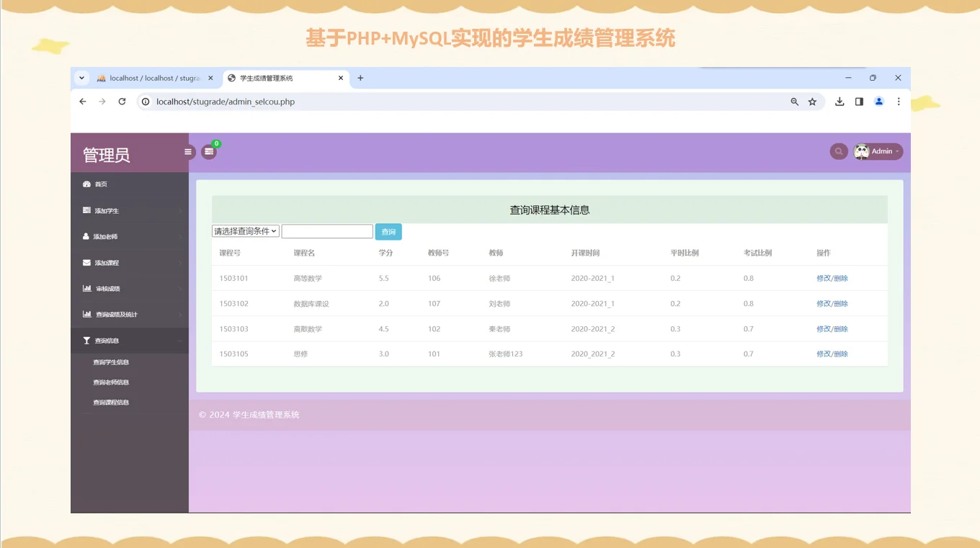Expand the 添加学生 sidebar chevron
980x548 pixels.
coord(182,210)
